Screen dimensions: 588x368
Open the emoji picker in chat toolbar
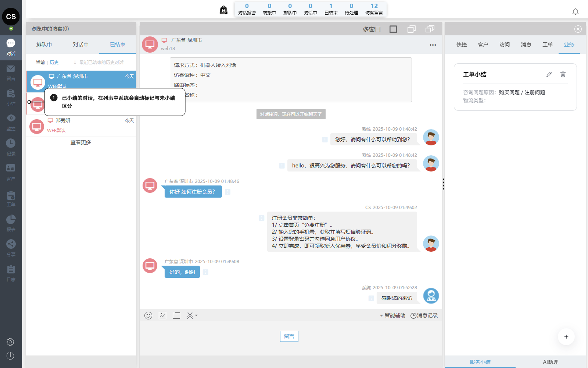click(x=148, y=315)
